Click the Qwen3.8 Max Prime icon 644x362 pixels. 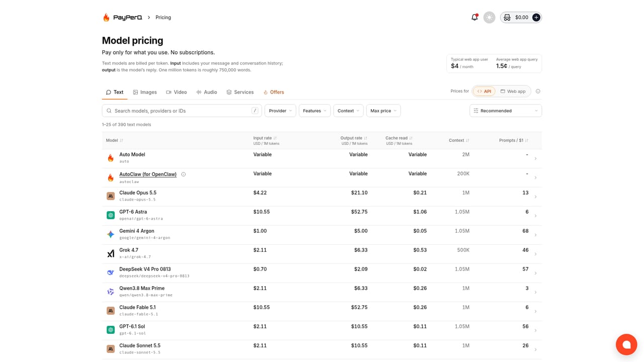[x=111, y=292]
